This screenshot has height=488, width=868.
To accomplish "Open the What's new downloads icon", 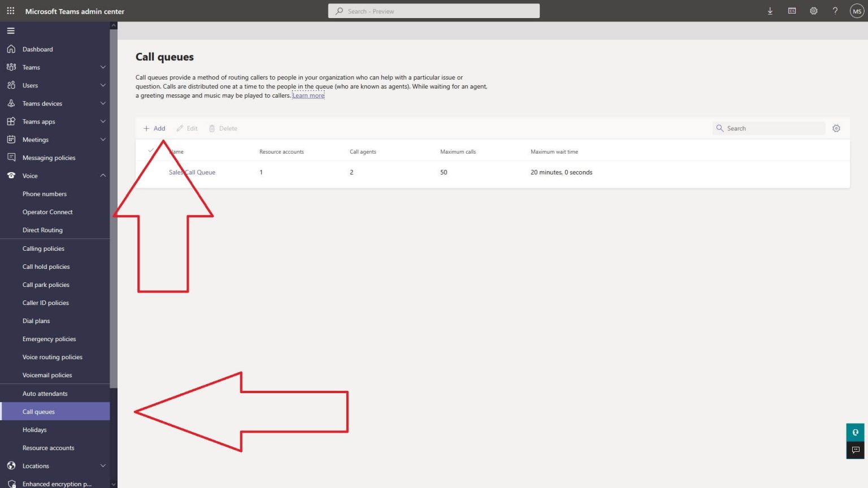I will (x=770, y=11).
